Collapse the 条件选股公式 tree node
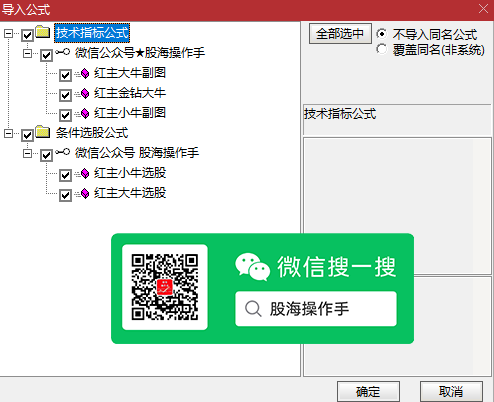 [x=8, y=133]
